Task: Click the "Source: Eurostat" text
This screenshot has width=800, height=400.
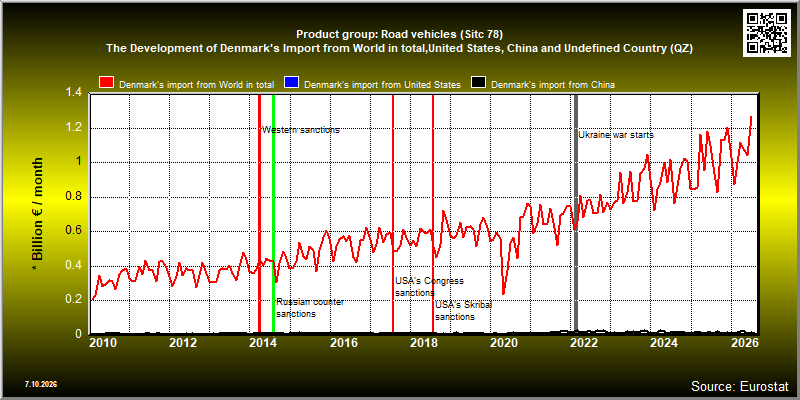Action: (740, 385)
